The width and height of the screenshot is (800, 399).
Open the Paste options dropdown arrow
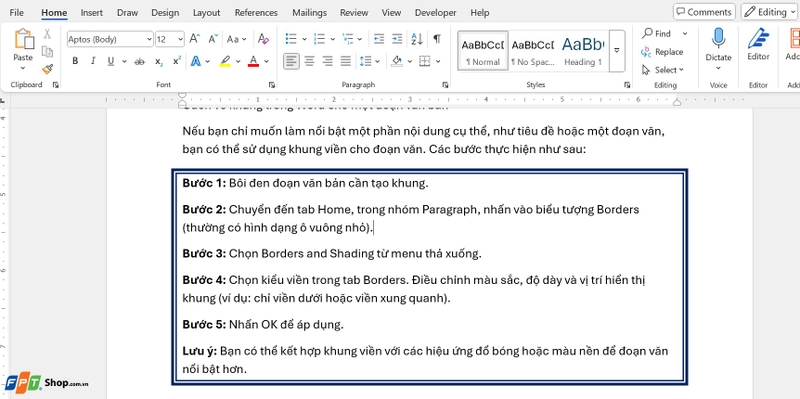tap(23, 68)
